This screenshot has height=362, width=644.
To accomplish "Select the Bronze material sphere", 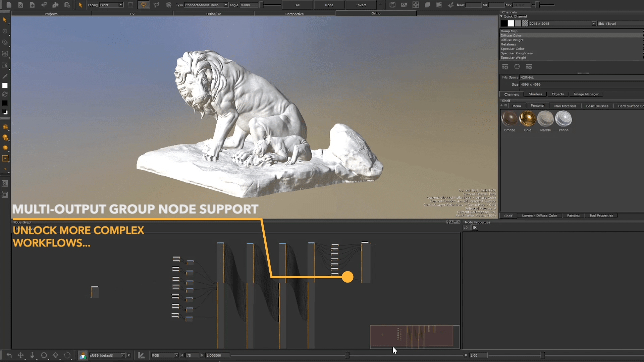I will (509, 119).
